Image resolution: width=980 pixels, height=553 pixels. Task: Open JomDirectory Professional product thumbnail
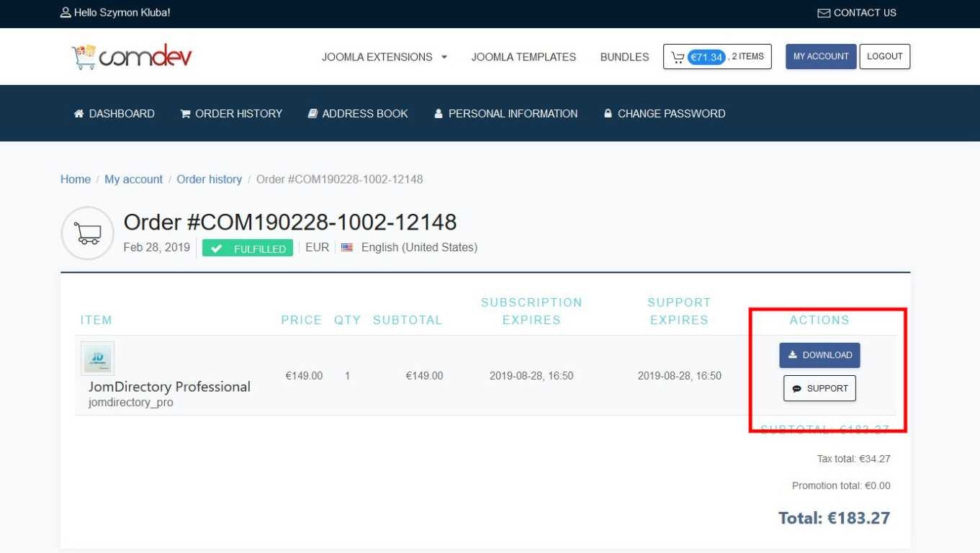[x=97, y=359]
